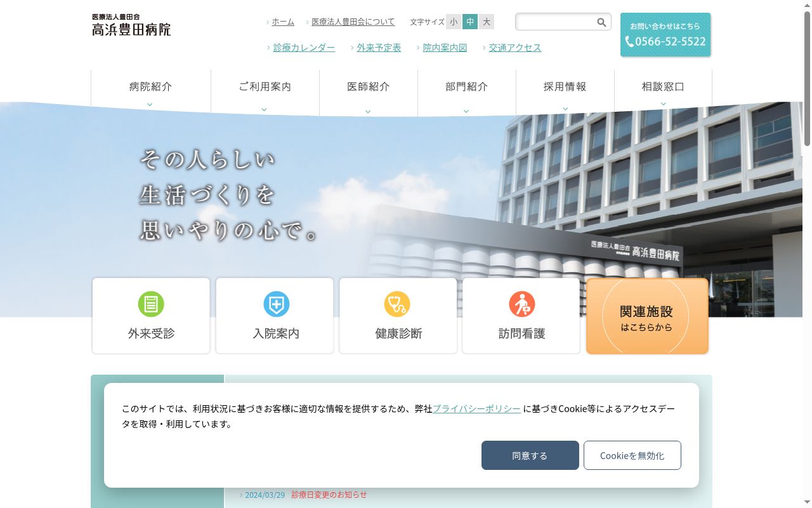812x508 pixels.
Task: Click the green 外来受診 document icon
Action: pos(151,304)
